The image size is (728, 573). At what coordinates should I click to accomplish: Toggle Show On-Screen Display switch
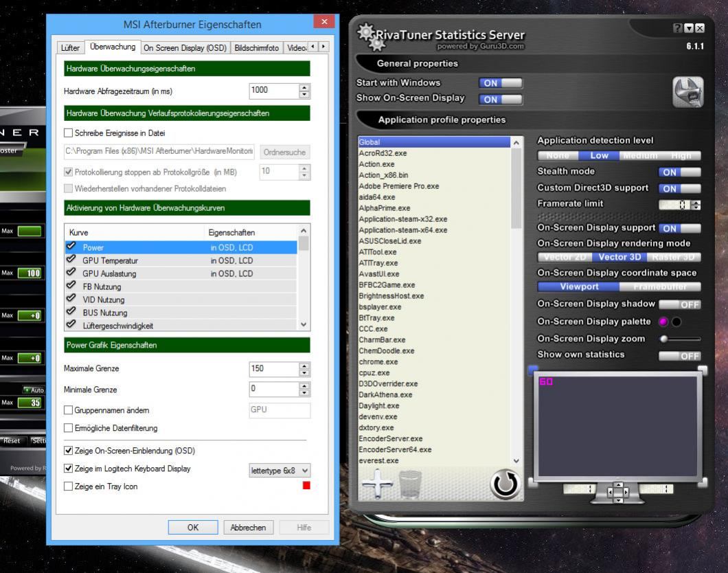point(501,100)
